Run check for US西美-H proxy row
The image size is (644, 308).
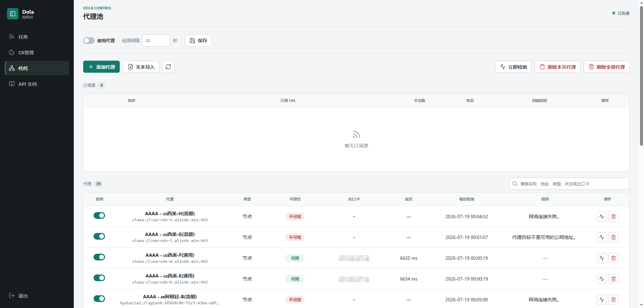(602, 217)
